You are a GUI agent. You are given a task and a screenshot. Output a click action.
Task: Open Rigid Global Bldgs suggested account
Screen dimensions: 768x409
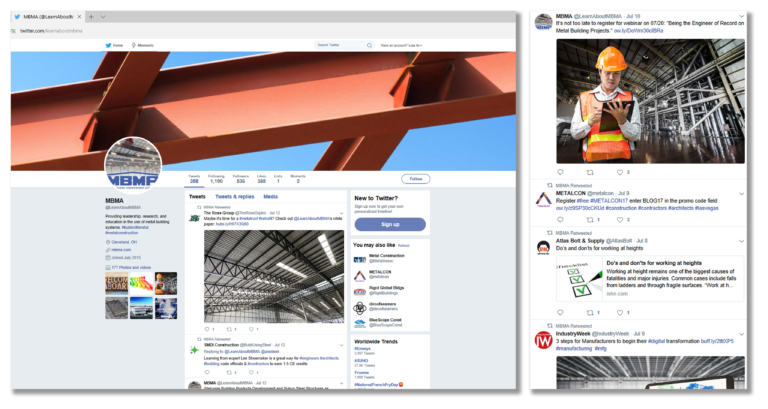pyautogui.click(x=386, y=290)
